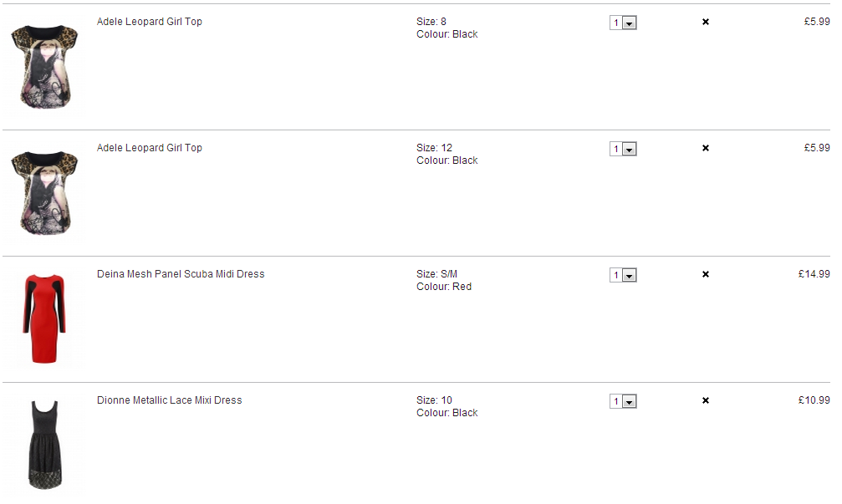Click the £10.99 price of the Dionne dress

point(814,400)
